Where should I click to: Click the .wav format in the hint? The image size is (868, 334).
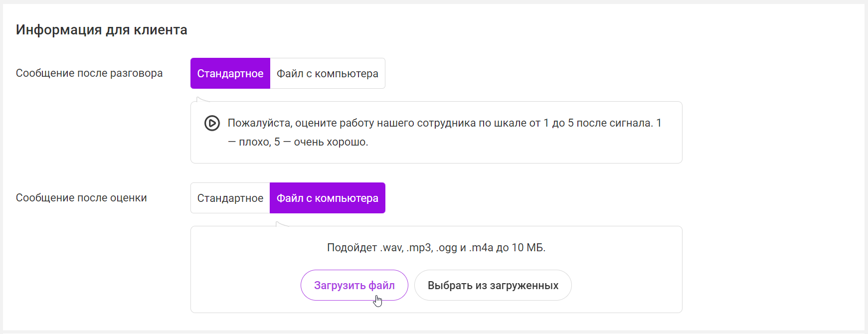tap(391, 248)
